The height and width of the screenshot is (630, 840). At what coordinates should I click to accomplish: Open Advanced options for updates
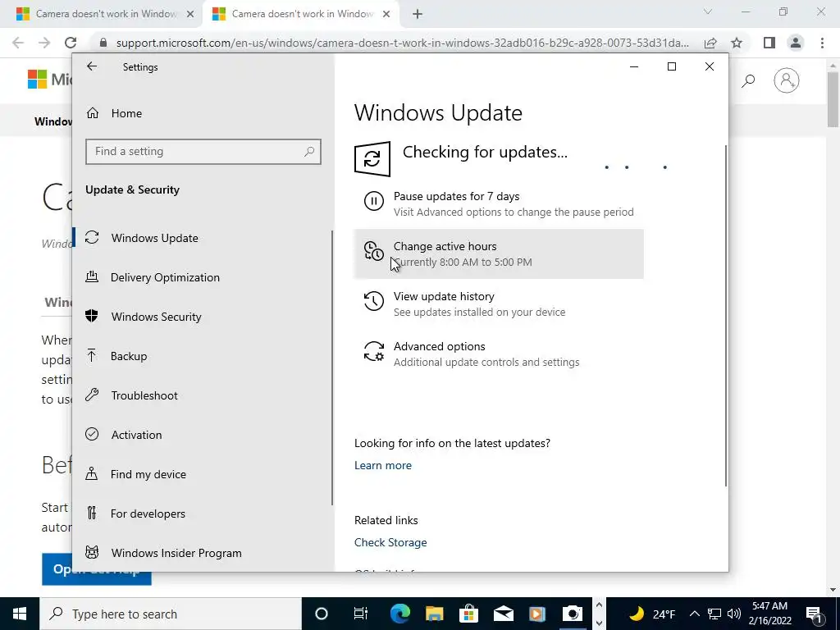click(498, 354)
